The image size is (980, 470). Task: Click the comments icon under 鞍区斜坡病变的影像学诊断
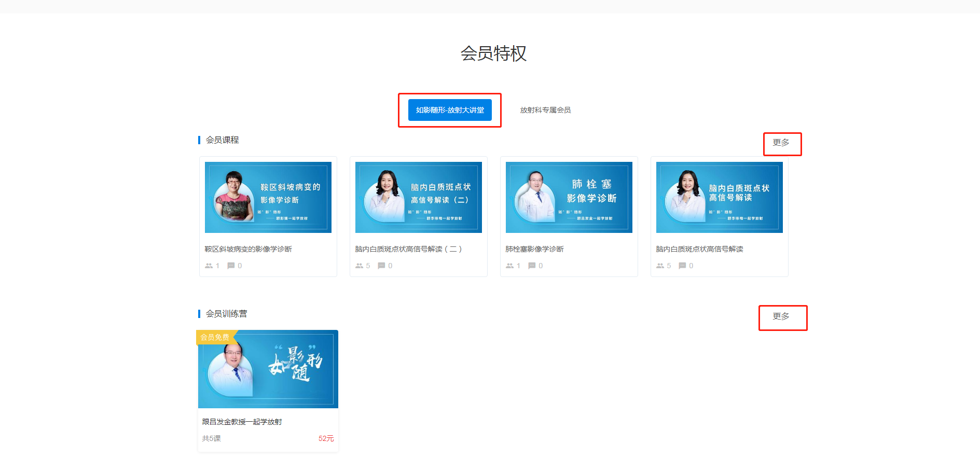click(x=231, y=266)
